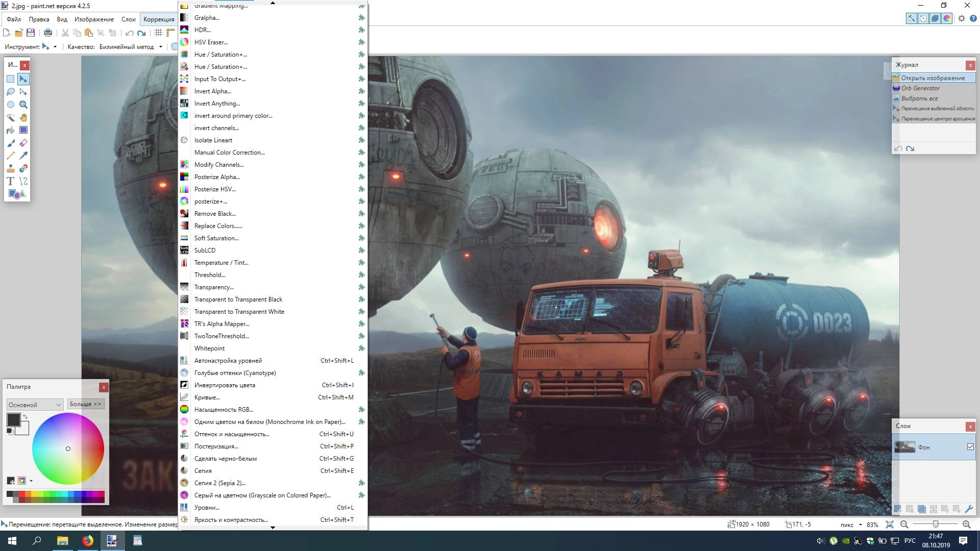The width and height of the screenshot is (980, 551).
Task: Click Duplicate Layer icon in Layers panel
Action: pos(921,509)
